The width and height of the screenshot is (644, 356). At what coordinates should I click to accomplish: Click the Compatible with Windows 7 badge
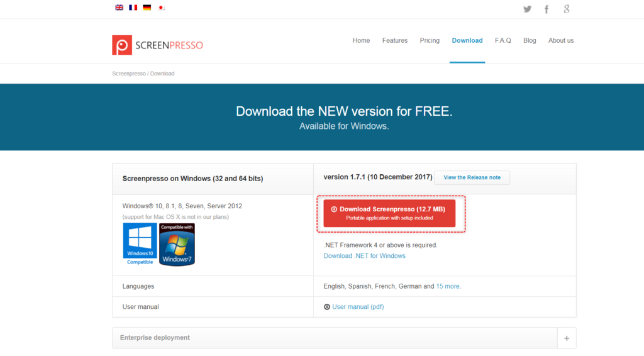[x=177, y=244]
